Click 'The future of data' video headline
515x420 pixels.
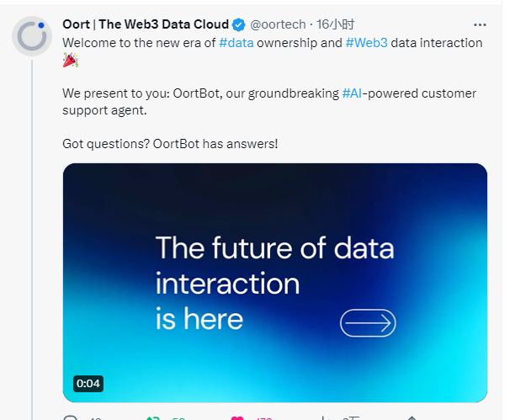274,248
